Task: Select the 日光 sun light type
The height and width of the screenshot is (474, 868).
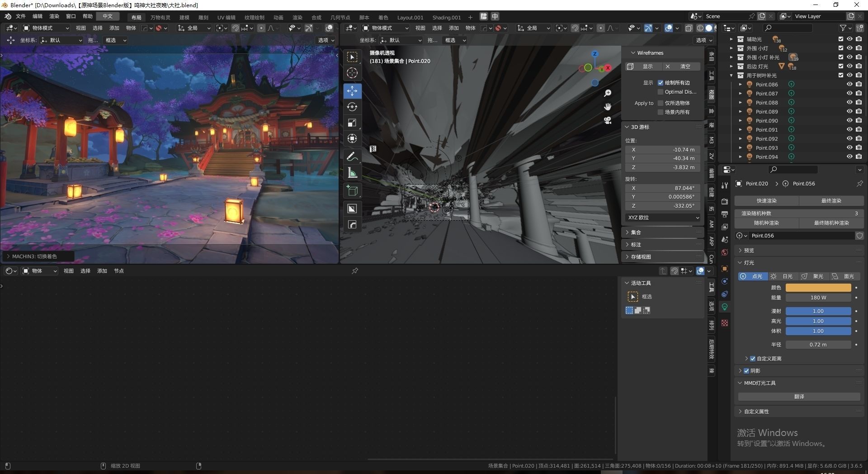Action: click(x=783, y=276)
